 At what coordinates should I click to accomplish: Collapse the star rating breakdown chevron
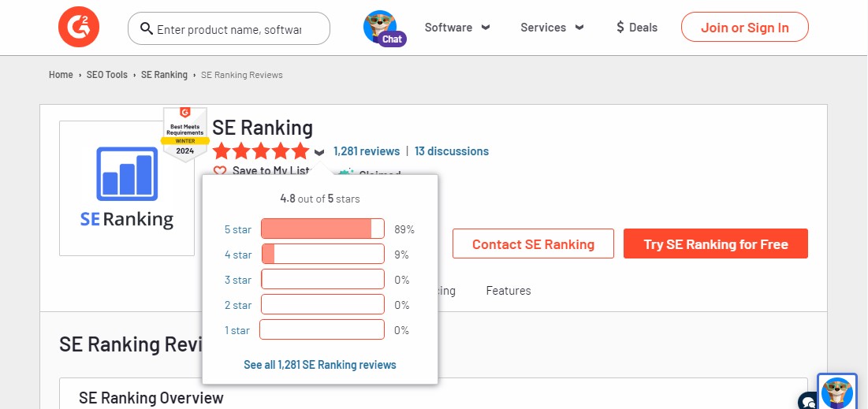[x=319, y=152]
